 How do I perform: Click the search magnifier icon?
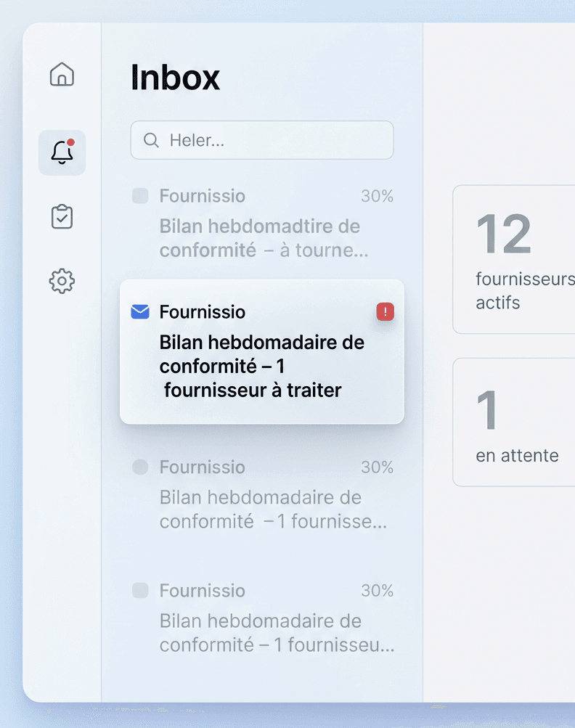151,140
